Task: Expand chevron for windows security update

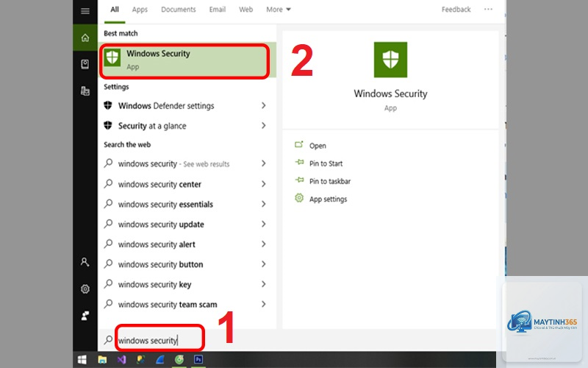Action: [x=264, y=224]
